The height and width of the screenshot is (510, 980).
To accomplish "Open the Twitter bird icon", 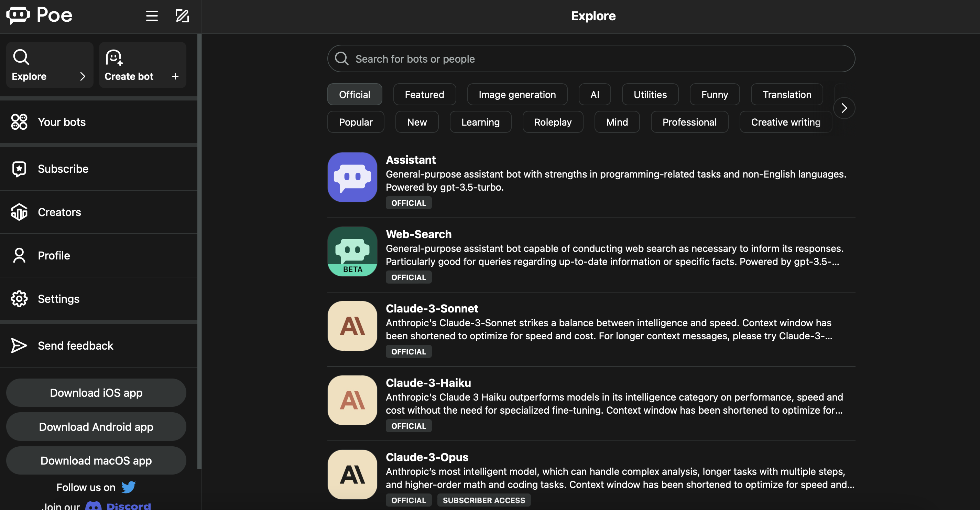I will click(x=128, y=487).
